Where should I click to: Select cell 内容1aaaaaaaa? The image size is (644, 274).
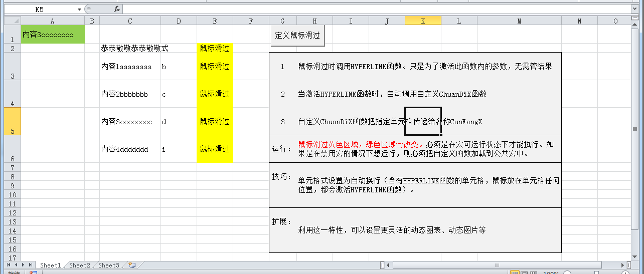point(130,67)
